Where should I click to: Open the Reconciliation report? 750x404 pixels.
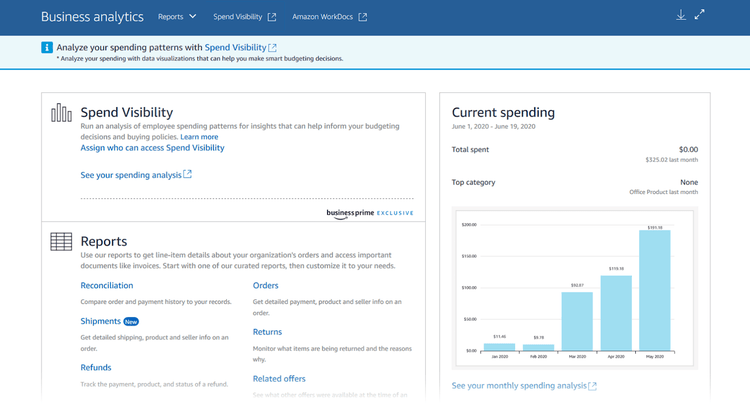click(107, 285)
